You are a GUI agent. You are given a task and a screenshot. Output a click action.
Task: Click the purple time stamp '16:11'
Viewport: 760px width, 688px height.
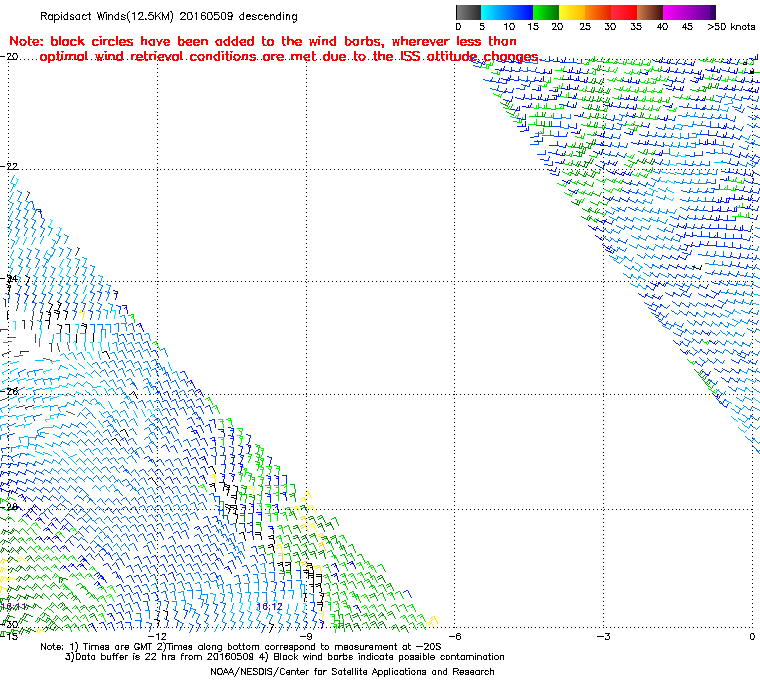(13, 607)
